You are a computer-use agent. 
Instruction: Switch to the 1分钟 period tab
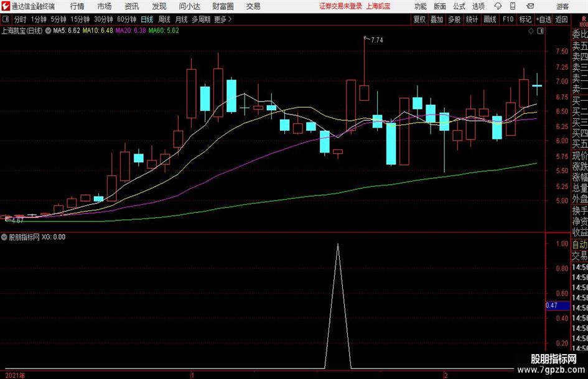pyautogui.click(x=39, y=19)
